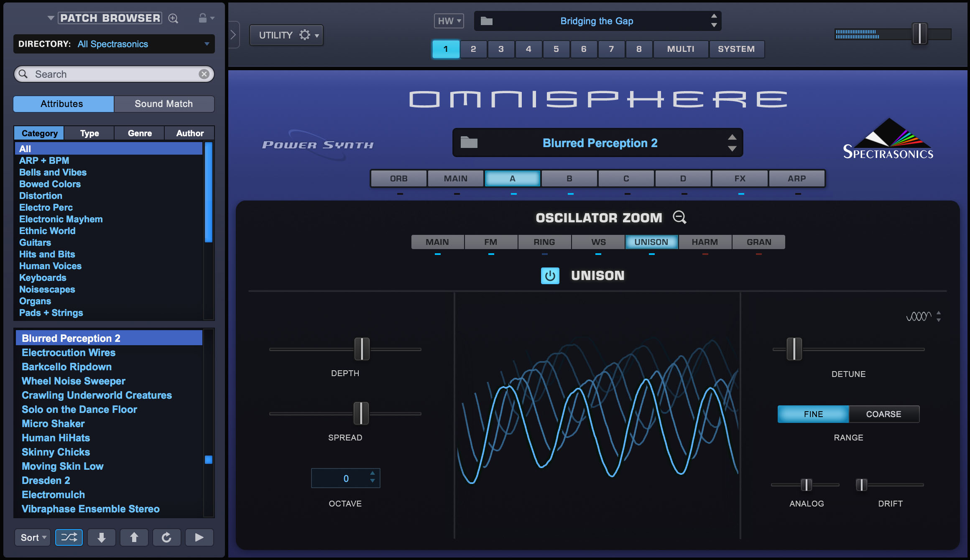Click the DETUNE slider handle
970x560 pixels.
794,349
